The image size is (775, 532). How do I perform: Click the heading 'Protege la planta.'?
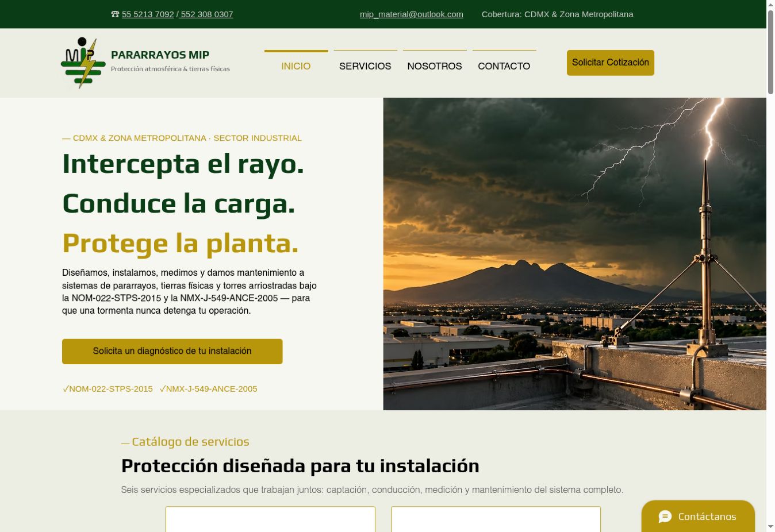coord(181,243)
